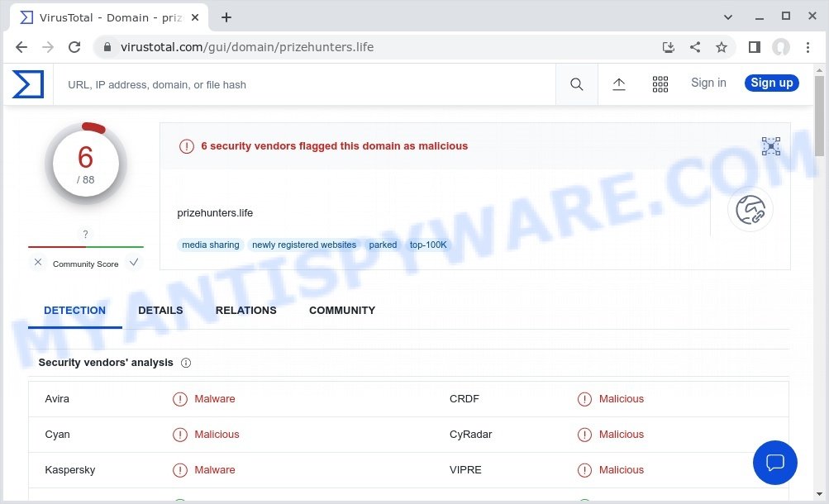829x504 pixels.
Task: Reload the VirusTotal page
Action: (x=74, y=47)
